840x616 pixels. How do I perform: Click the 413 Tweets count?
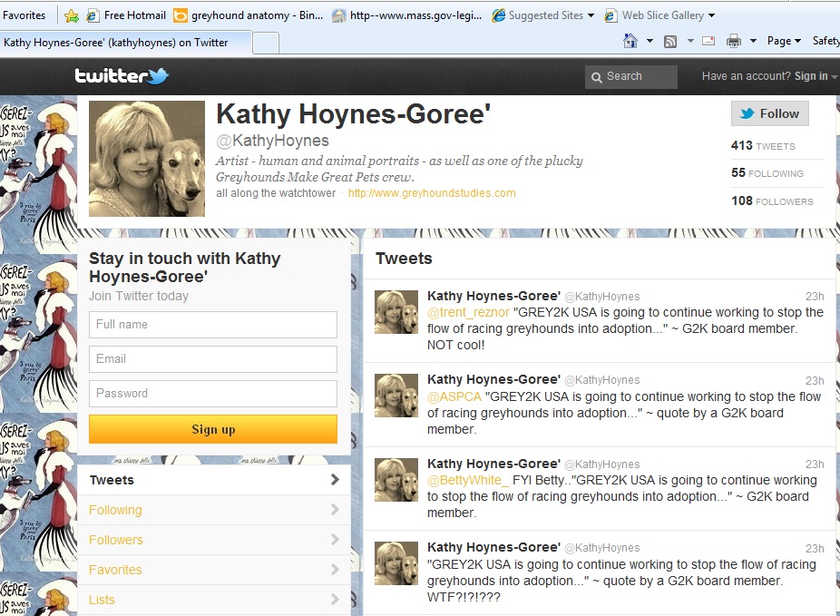click(x=763, y=146)
